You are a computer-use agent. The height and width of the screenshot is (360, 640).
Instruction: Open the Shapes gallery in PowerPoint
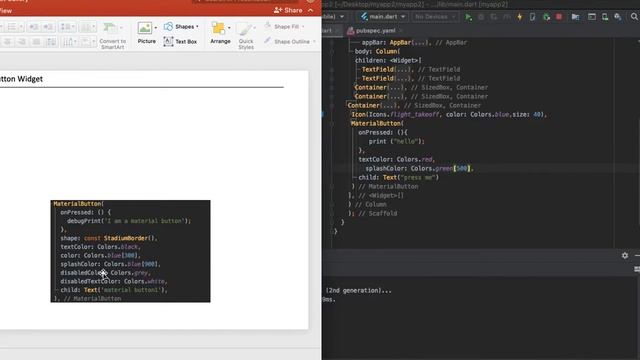click(x=181, y=27)
